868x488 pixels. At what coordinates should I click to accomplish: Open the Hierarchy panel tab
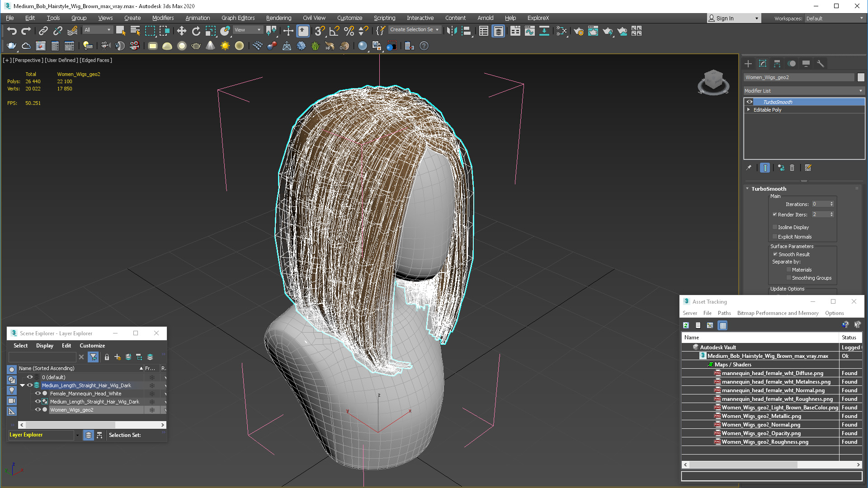(777, 64)
